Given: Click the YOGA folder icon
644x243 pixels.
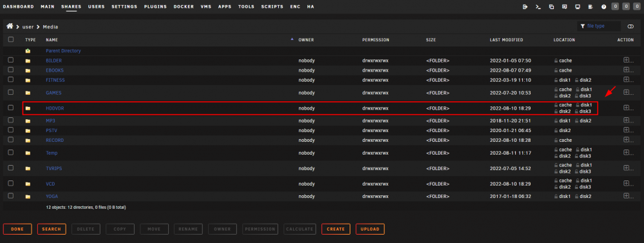Looking at the screenshot, I should [x=28, y=197].
